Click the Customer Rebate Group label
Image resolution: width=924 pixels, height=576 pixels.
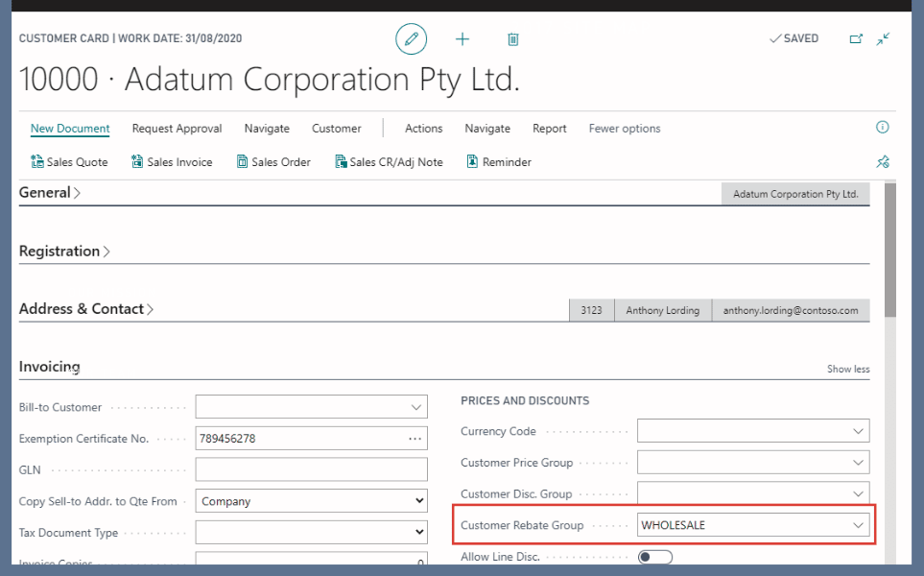coord(522,525)
